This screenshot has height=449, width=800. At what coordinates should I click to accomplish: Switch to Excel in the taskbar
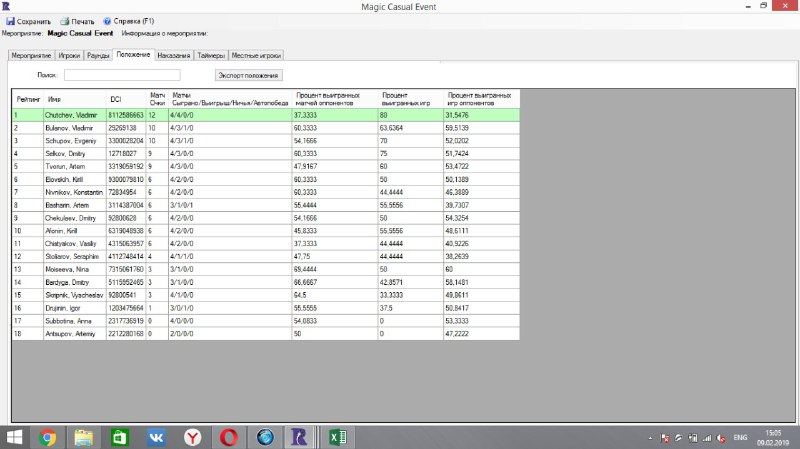pyautogui.click(x=338, y=437)
